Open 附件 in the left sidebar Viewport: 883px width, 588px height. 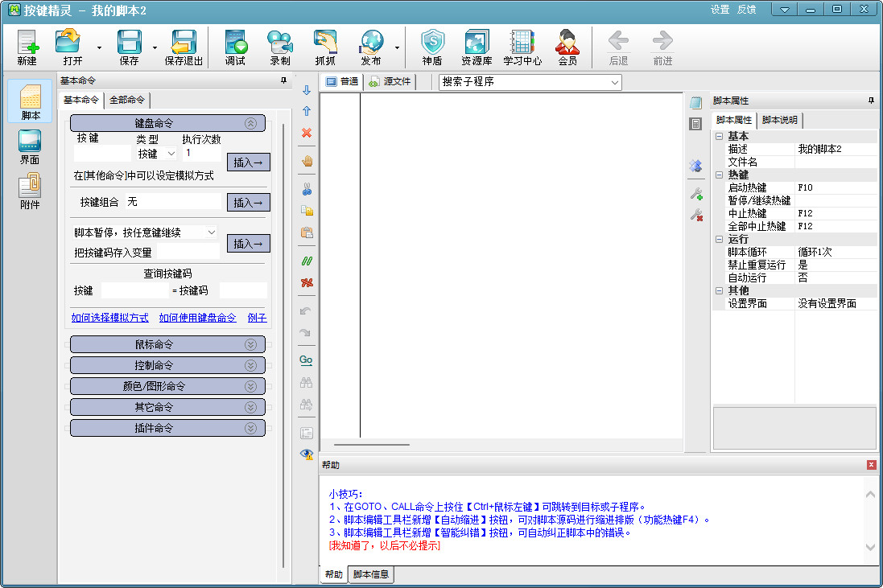30,191
